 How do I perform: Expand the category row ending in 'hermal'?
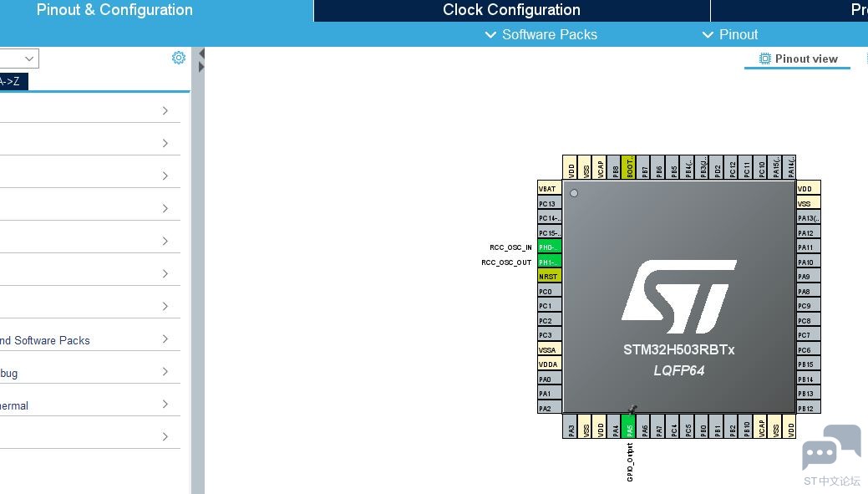coord(89,405)
